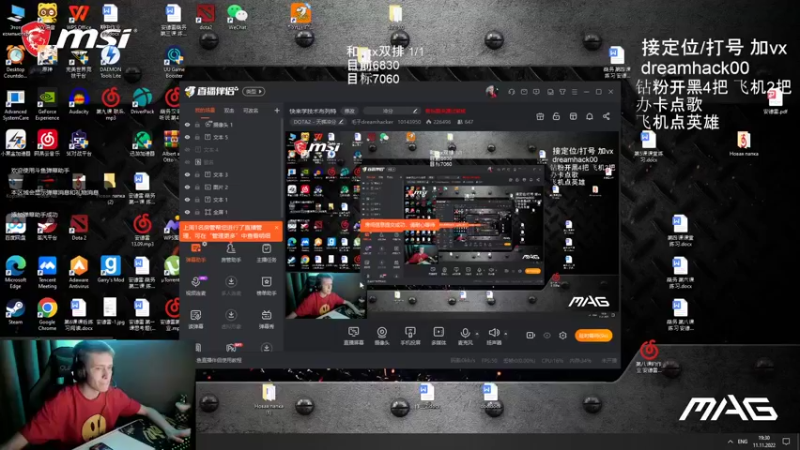Edit the DOTA2 category tag

click(x=318, y=122)
